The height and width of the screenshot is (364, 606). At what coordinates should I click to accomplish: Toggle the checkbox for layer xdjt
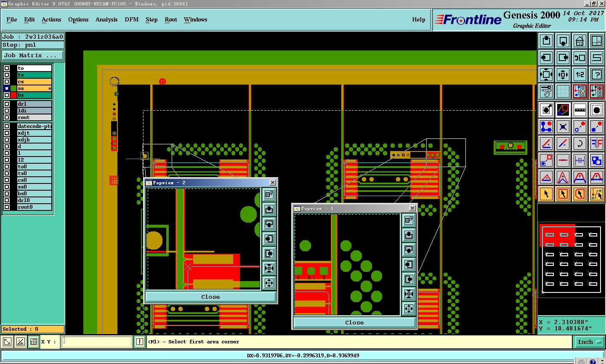tap(7, 133)
